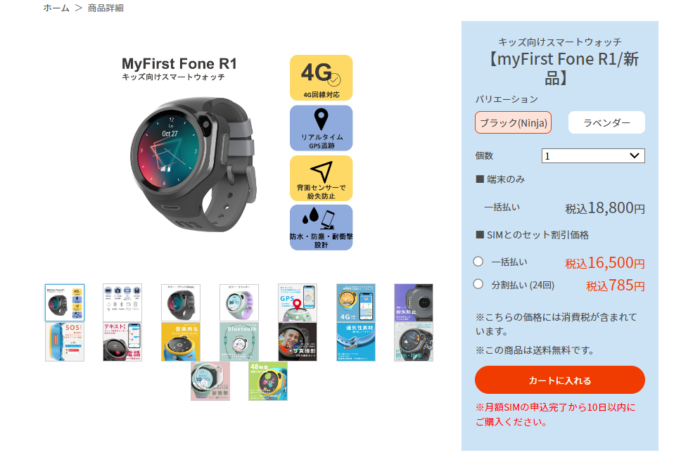Go to ホーム breadcrumb link

click(56, 8)
